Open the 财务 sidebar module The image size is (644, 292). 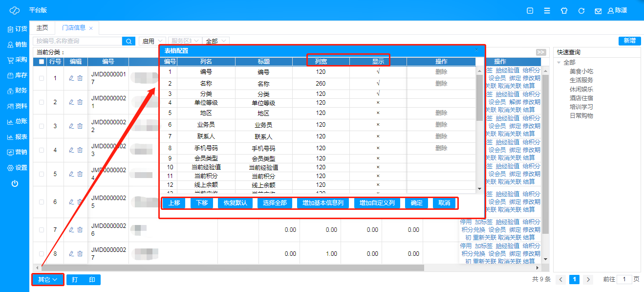tap(17, 90)
